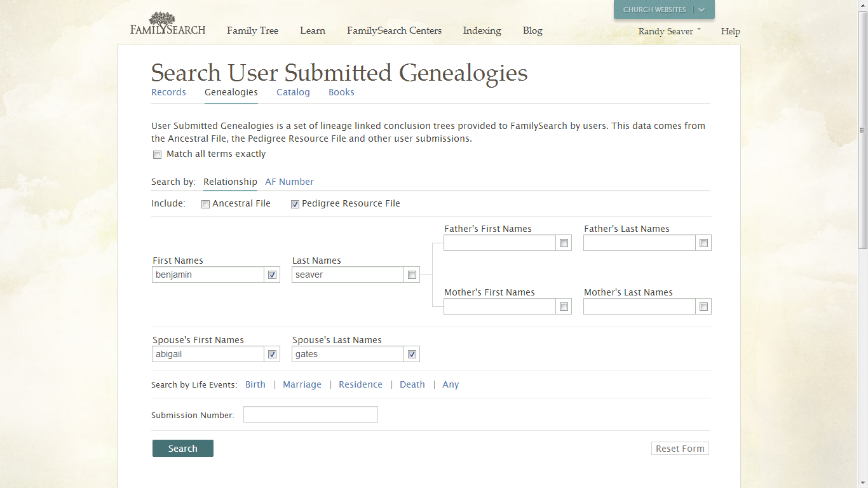
Task: Add an Any life event
Action: click(x=451, y=384)
